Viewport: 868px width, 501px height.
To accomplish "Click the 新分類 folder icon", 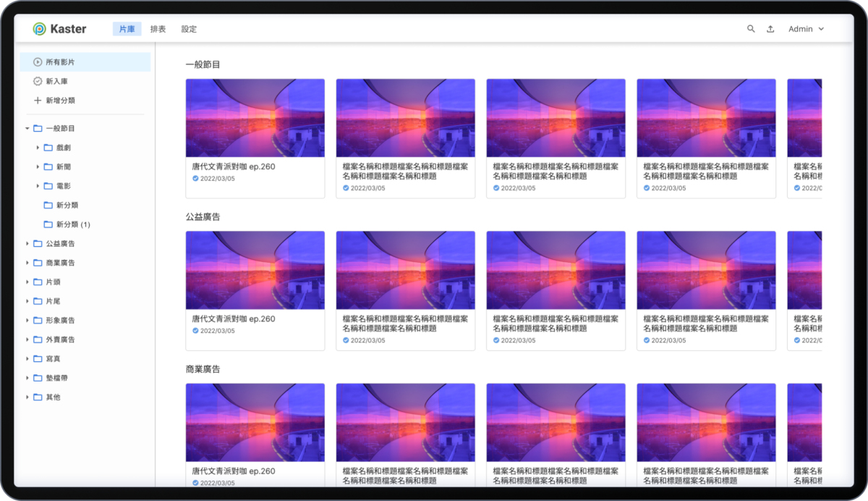I will (48, 205).
